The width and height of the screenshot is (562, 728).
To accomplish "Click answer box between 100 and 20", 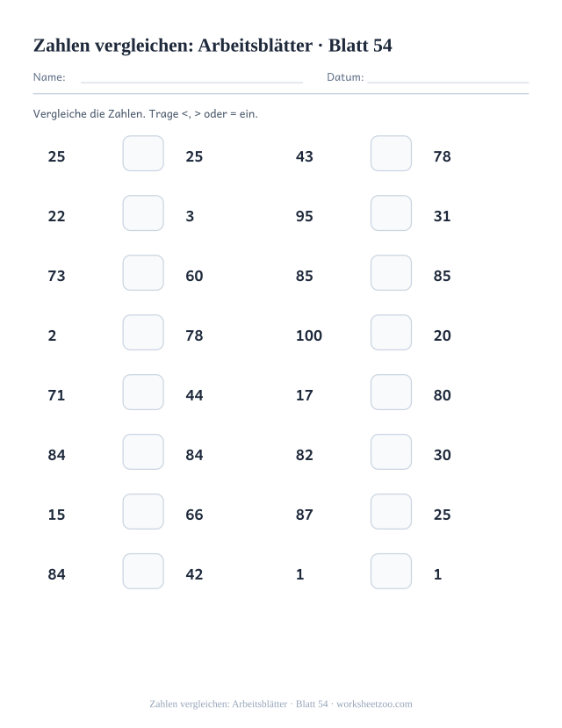I will [391, 333].
